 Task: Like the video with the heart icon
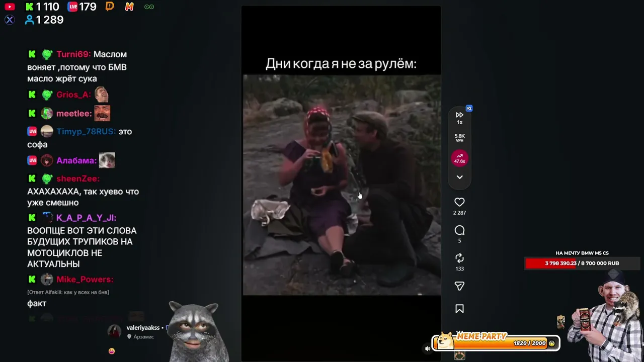[459, 202]
